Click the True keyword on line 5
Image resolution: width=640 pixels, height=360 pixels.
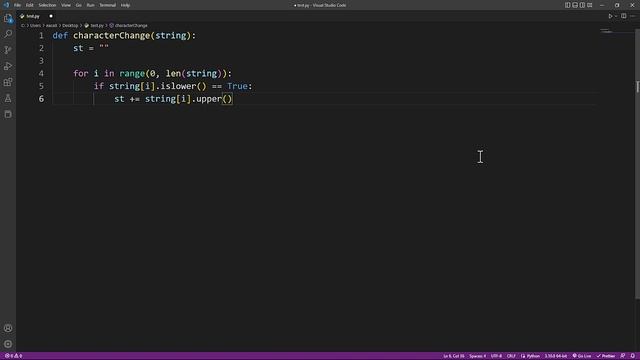coord(237,87)
